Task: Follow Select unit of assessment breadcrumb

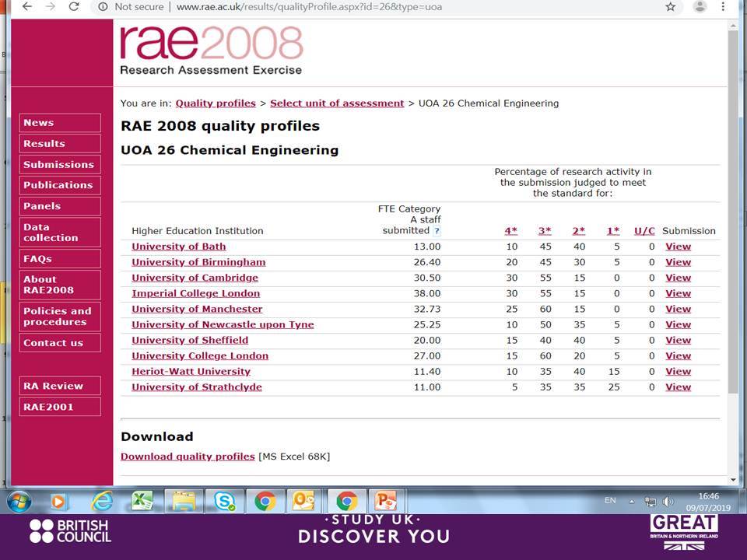Action: click(337, 103)
